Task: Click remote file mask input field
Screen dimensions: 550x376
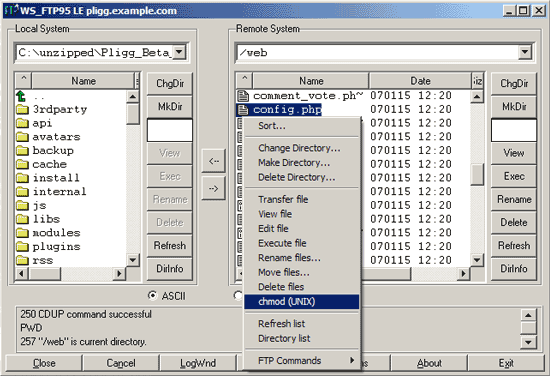Action: tap(514, 130)
